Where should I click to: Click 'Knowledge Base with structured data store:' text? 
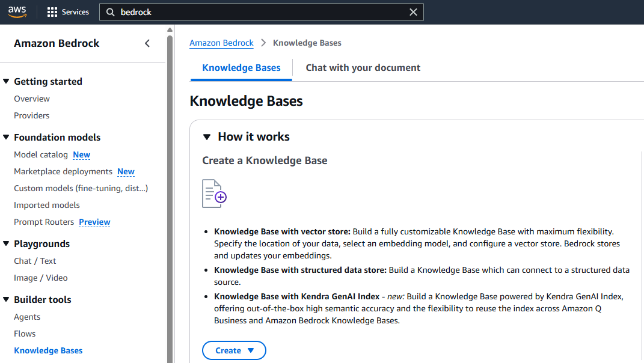coord(300,270)
